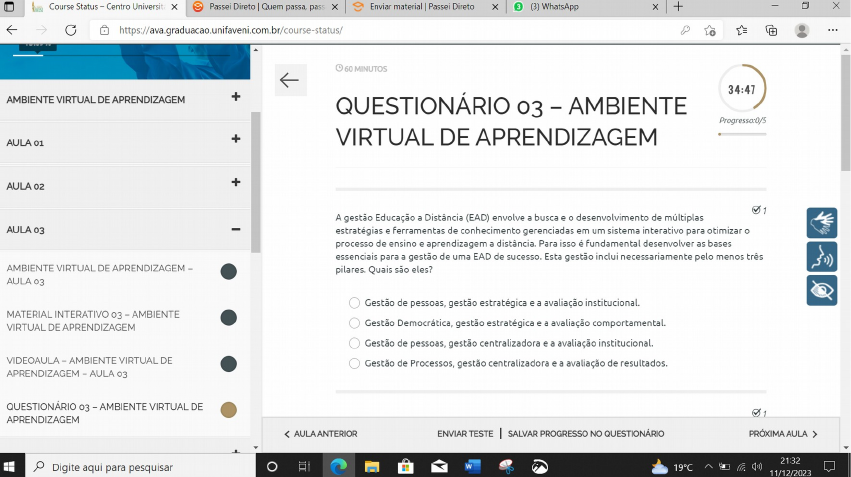Open the Libras sign language accessibility icon

pyautogui.click(x=821, y=223)
